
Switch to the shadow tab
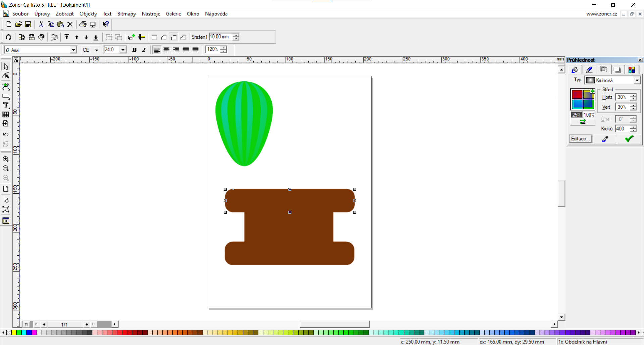click(x=617, y=70)
